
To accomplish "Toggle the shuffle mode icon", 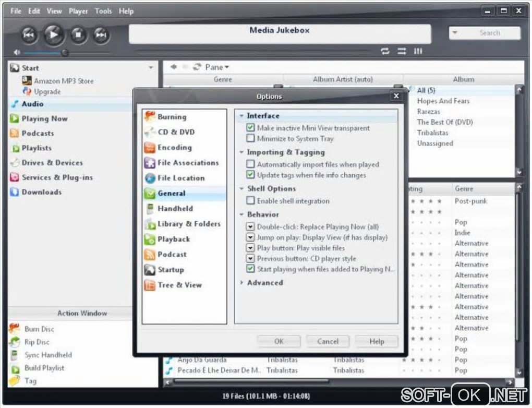I will coord(402,51).
